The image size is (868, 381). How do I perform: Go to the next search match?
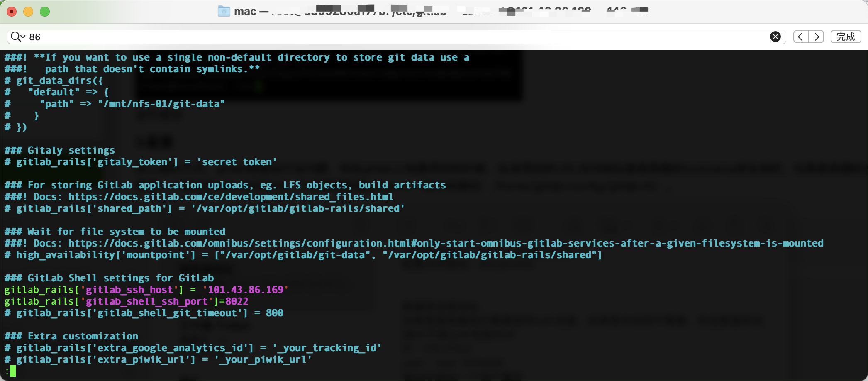click(x=816, y=37)
